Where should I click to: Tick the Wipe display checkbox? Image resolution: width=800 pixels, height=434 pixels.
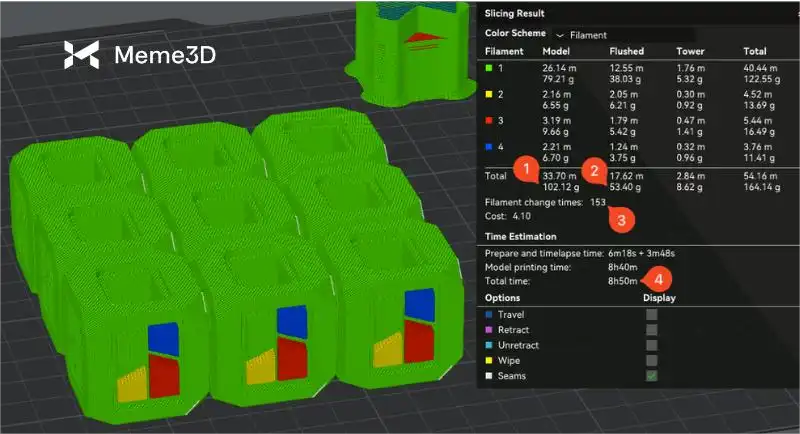click(x=651, y=360)
